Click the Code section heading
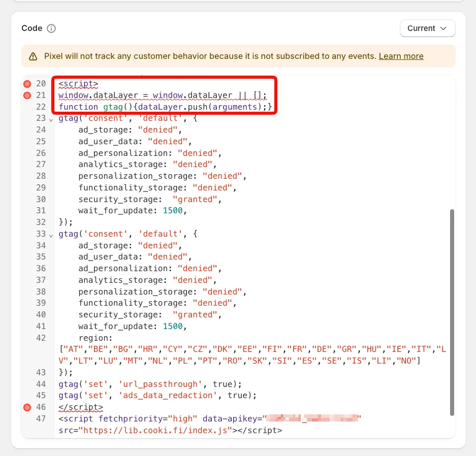 click(32, 28)
